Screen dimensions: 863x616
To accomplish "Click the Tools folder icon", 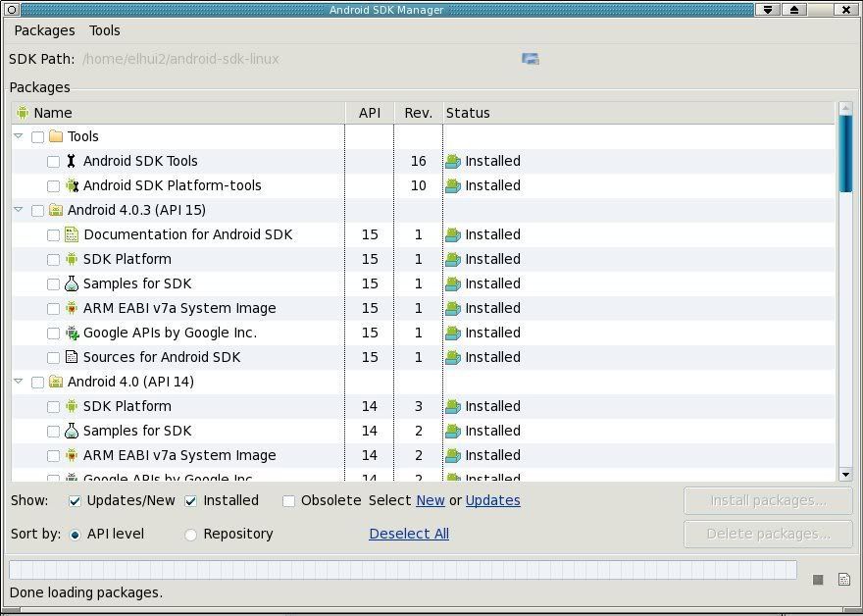I will click(56, 136).
